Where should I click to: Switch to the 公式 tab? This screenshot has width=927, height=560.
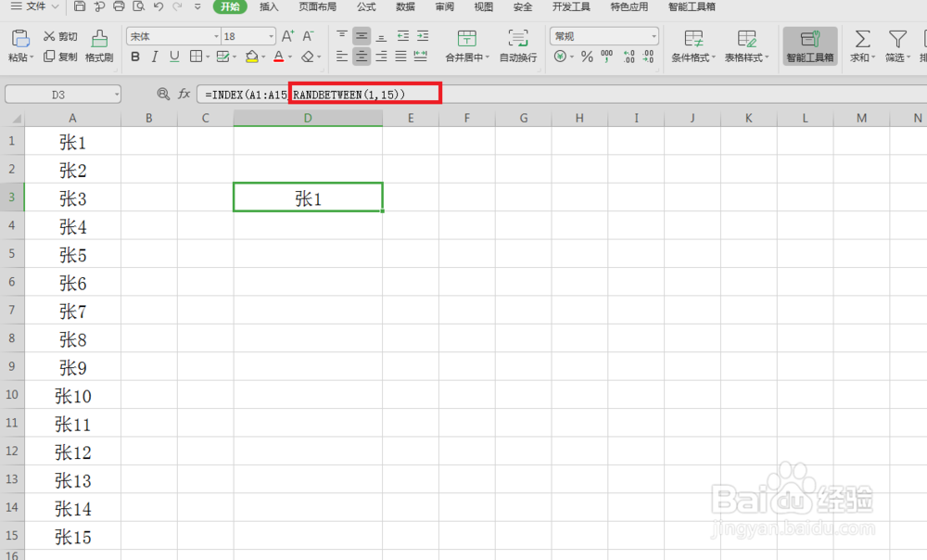click(366, 7)
